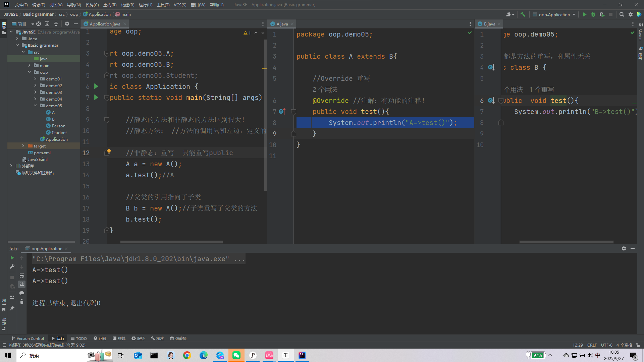Click the override gutter icon in A.java
Viewport: 644px width, 362px height.
[282, 112]
